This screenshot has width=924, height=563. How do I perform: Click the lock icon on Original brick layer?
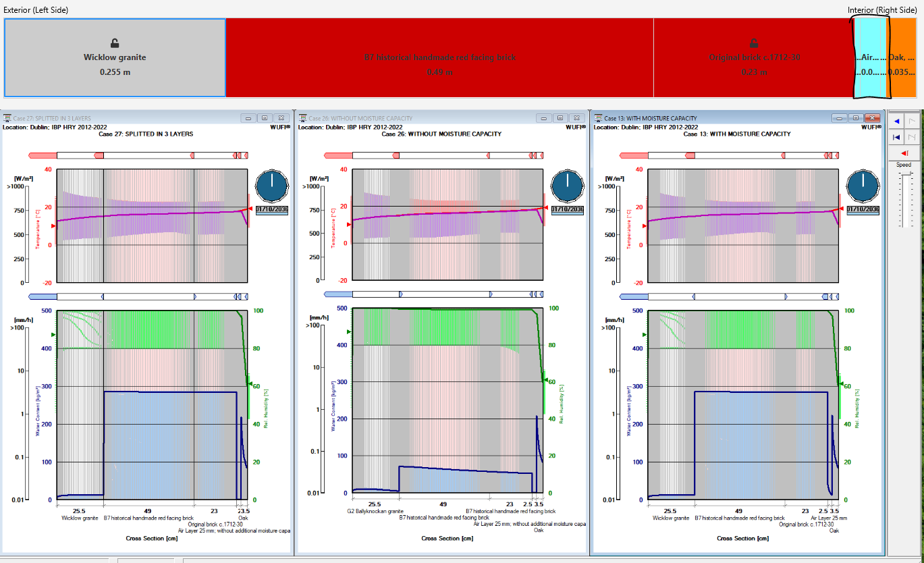pyautogui.click(x=754, y=43)
